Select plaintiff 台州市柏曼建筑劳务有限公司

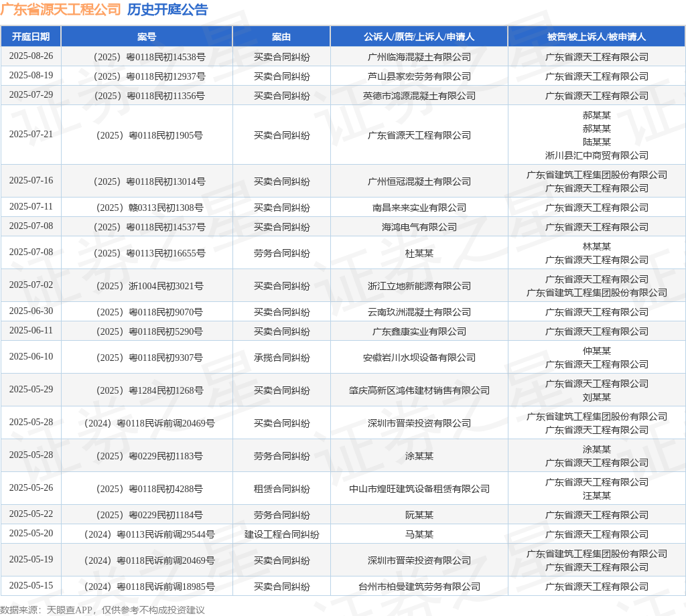click(419, 587)
